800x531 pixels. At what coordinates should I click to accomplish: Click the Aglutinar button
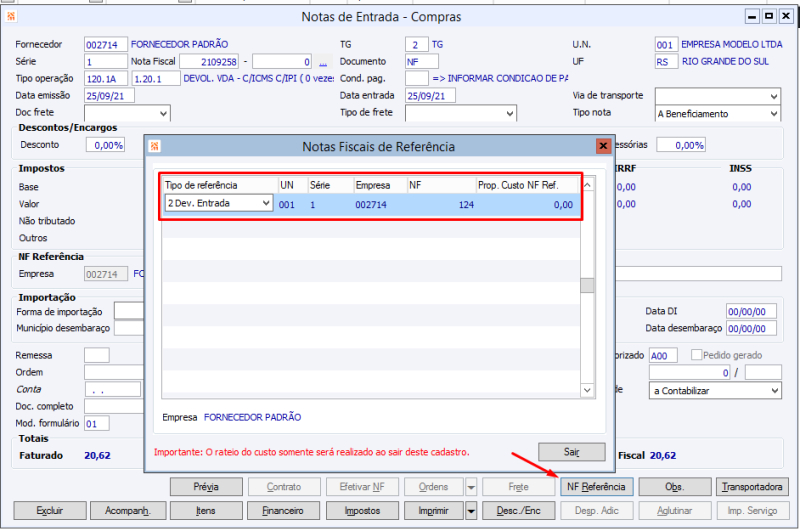(x=674, y=511)
